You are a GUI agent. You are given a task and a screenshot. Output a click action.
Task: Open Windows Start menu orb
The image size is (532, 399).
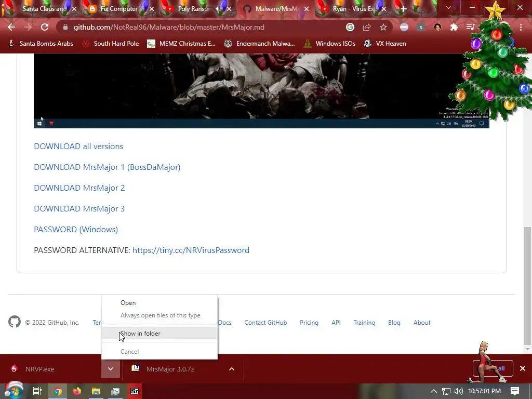(14, 391)
